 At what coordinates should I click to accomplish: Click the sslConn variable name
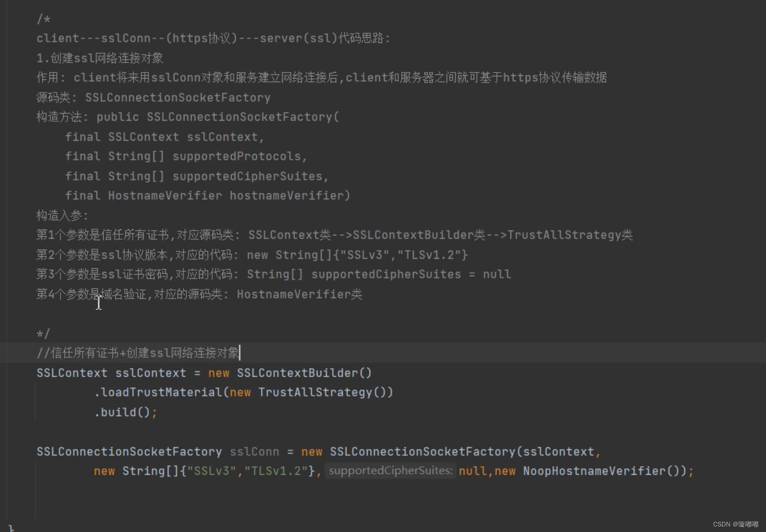pos(254,451)
